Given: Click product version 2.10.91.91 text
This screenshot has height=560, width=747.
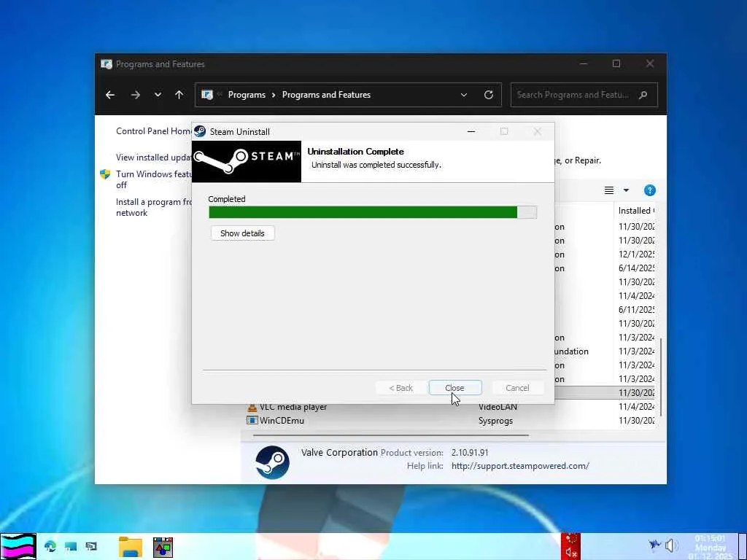Looking at the screenshot, I should pos(470,452).
